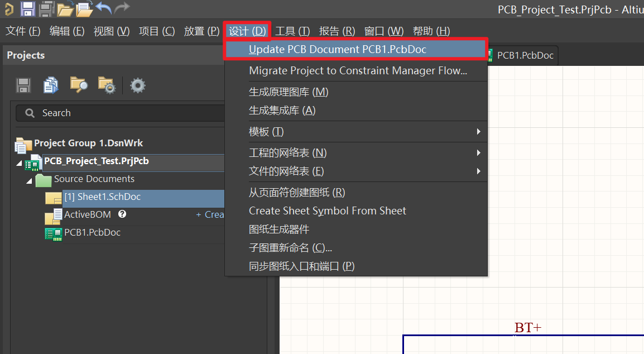Screen dimensions: 644x354
Task: Open the 文件 (F) menu
Action: tap(23, 31)
